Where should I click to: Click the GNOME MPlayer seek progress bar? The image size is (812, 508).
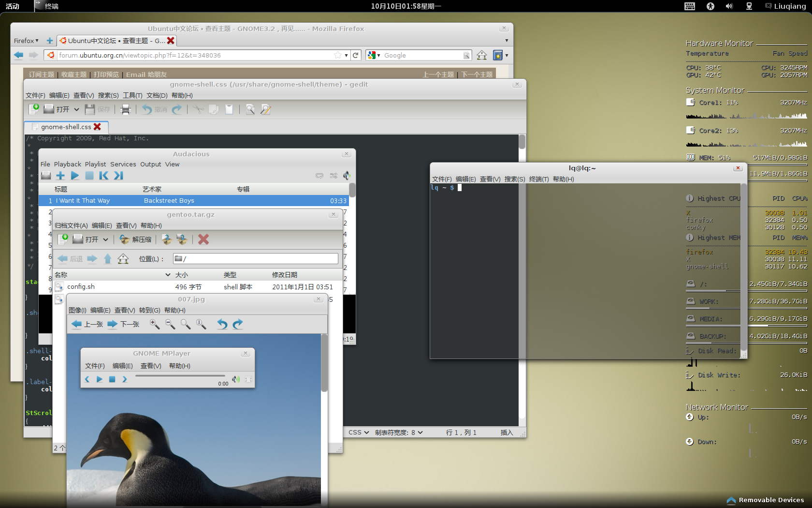click(180, 375)
